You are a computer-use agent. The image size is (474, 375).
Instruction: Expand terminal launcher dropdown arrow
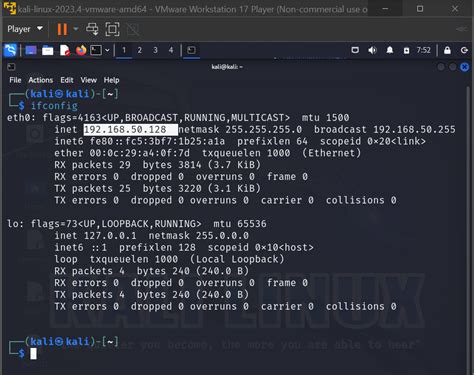pyautogui.click(x=107, y=50)
